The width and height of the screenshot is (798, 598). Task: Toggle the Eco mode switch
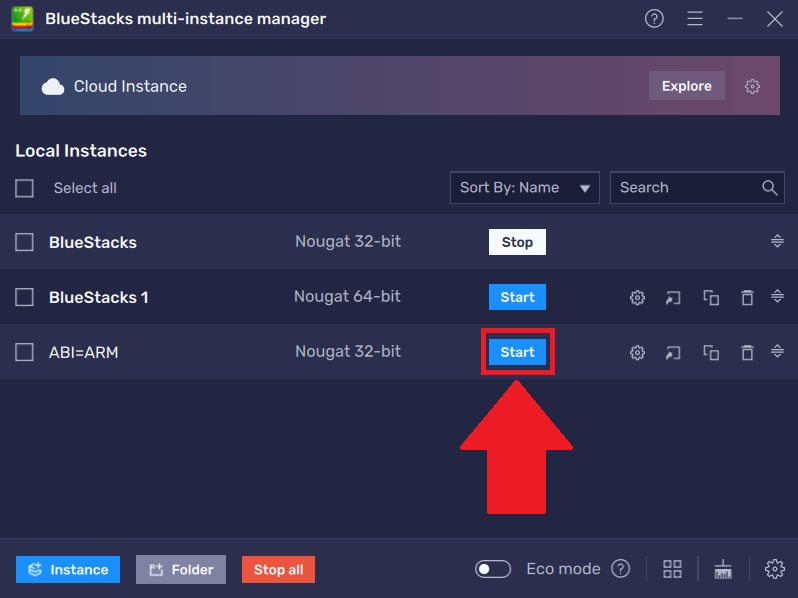[x=493, y=568]
